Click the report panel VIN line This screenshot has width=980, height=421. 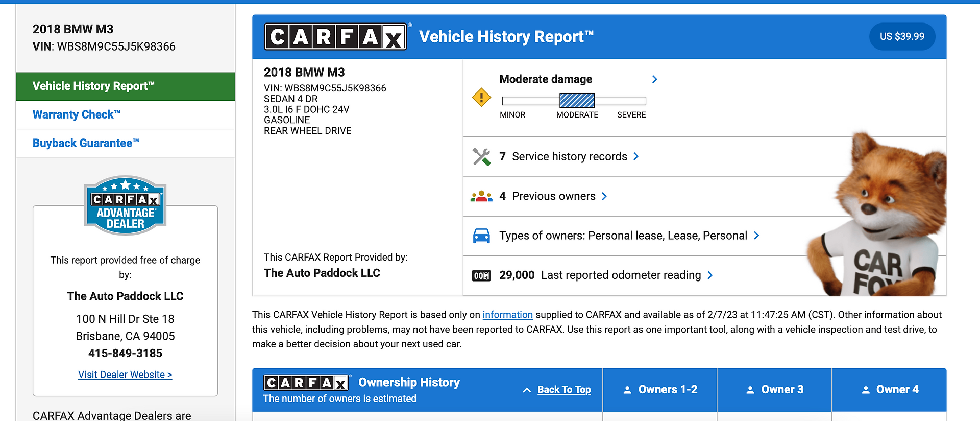[325, 88]
